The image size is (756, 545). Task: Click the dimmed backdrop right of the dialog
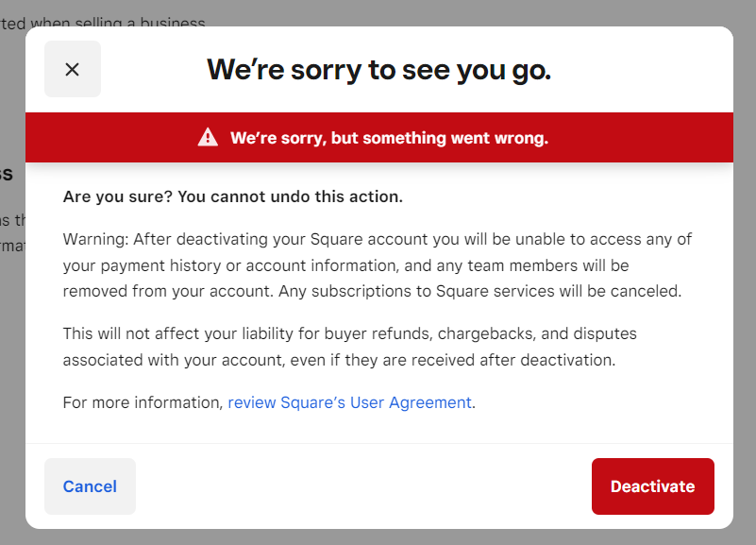745,283
